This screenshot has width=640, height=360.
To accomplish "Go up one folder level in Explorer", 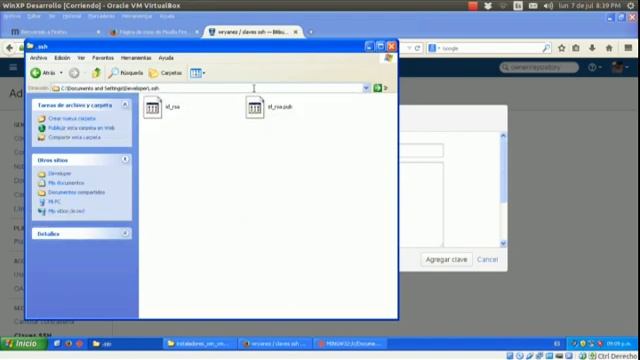I will pos(96,73).
